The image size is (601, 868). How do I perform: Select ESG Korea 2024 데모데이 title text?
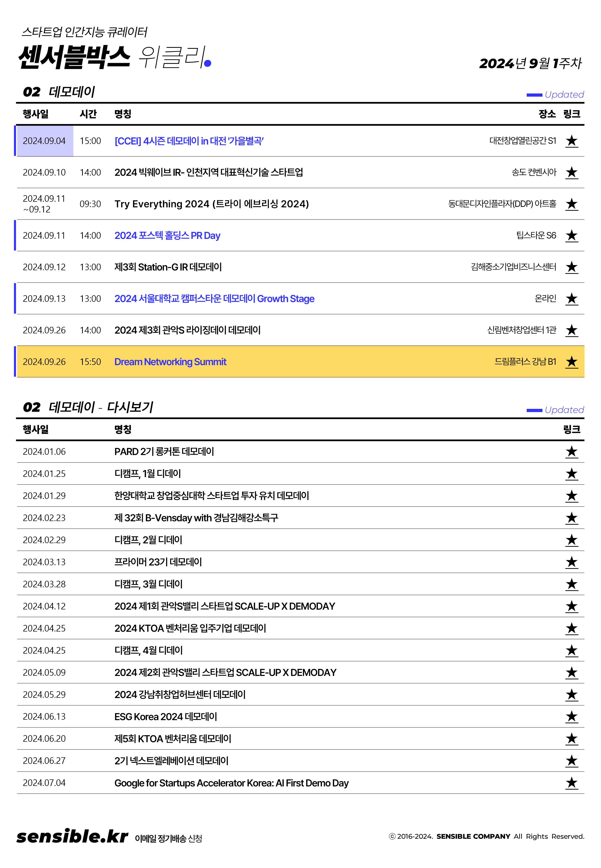point(166,717)
